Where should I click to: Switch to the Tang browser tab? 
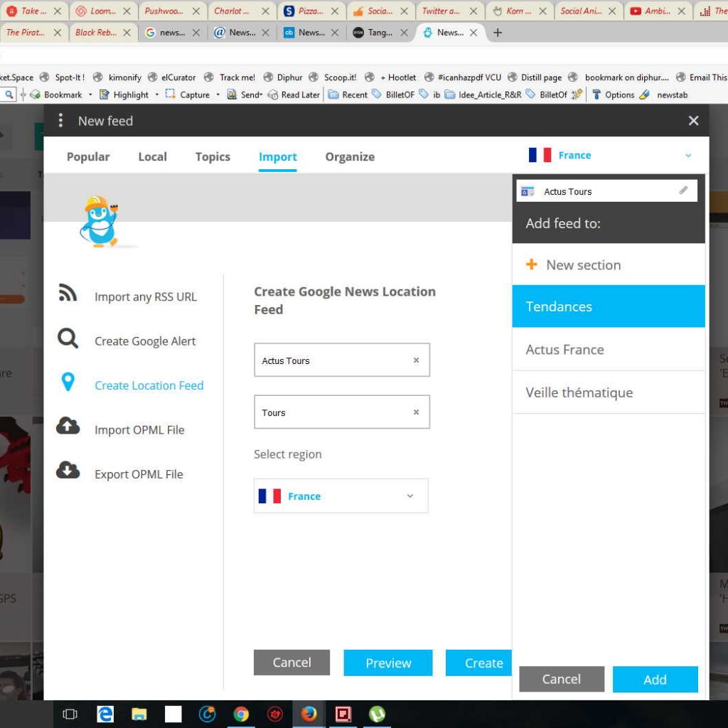point(381,33)
